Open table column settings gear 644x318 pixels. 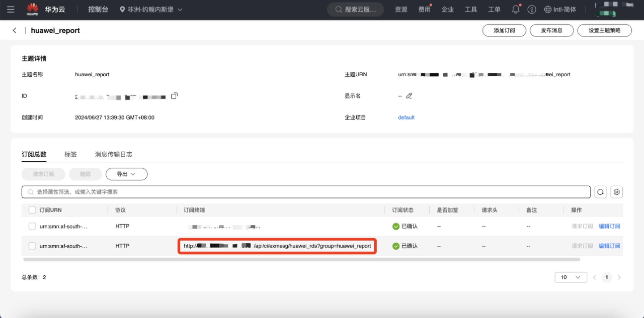[x=617, y=192]
